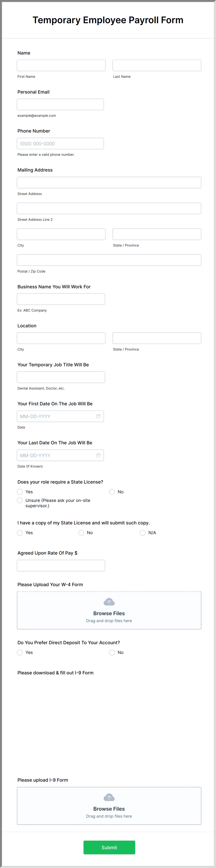The width and height of the screenshot is (216, 868).
Task: Enable Yes for direct deposit preference
Action: click(20, 652)
